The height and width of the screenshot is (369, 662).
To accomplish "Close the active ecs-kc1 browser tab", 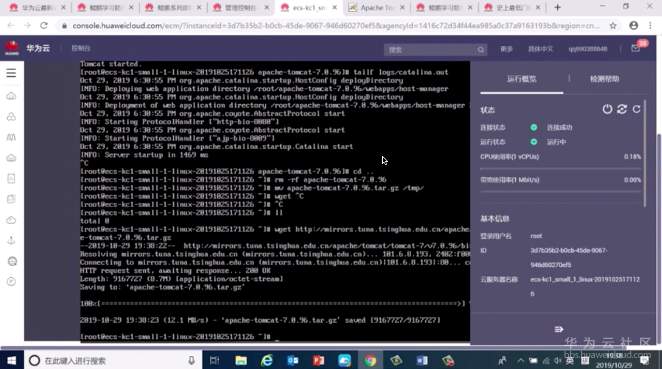I will pyautogui.click(x=335, y=8).
